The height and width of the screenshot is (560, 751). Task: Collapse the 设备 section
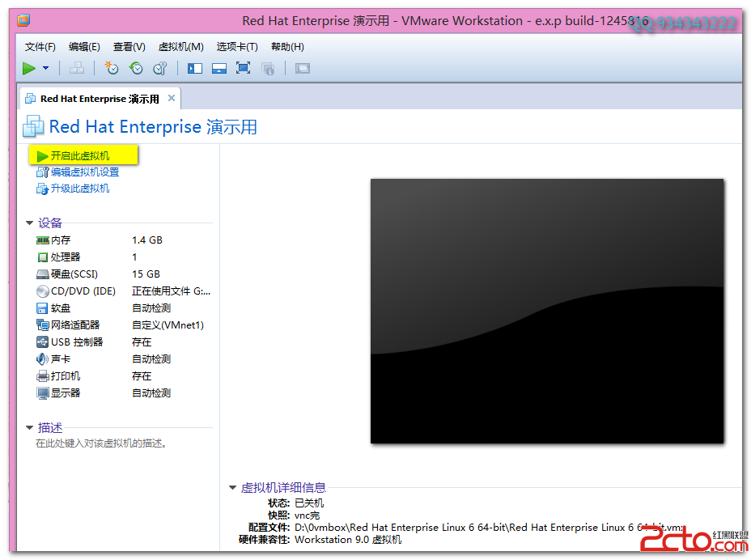pos(29,223)
